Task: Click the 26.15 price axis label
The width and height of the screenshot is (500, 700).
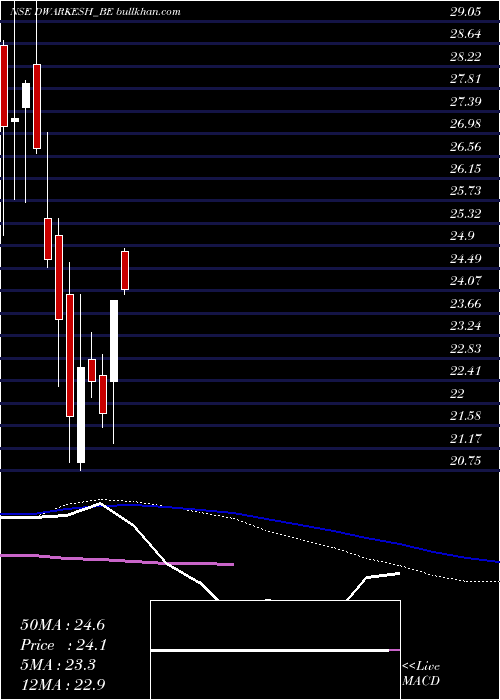Action: pyautogui.click(x=466, y=169)
